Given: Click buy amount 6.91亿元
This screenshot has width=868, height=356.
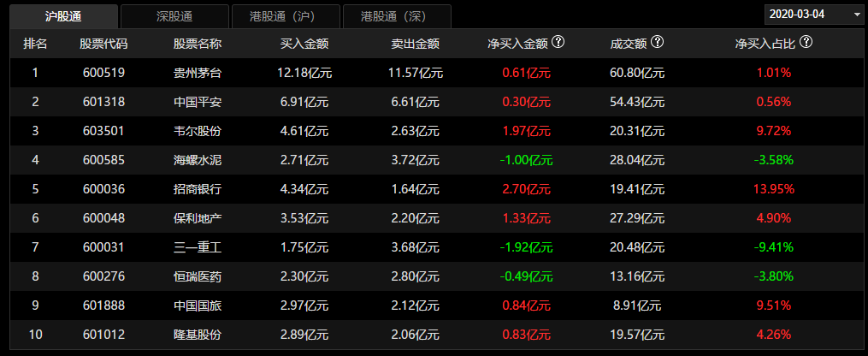Looking at the screenshot, I should (304, 102).
